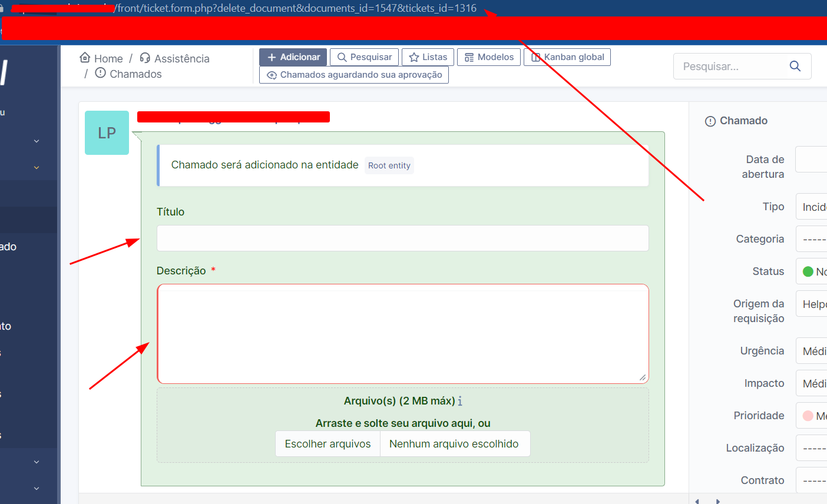The image size is (827, 504).
Task: Open the Urgência dropdown set to Média
Action: tap(816, 350)
